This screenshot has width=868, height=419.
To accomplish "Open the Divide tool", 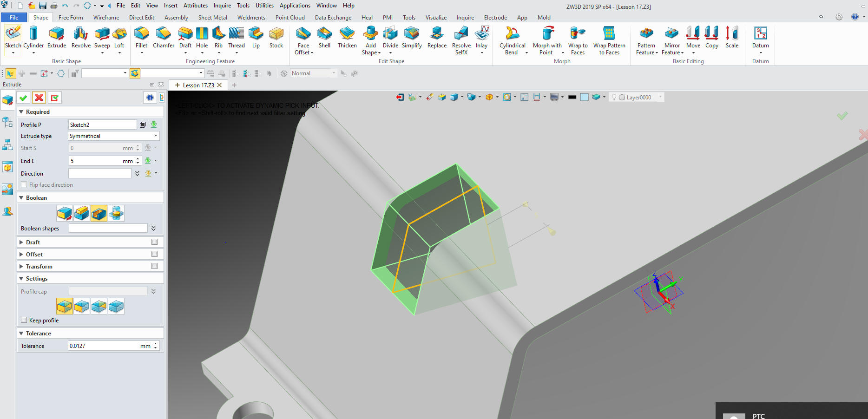I will [390, 37].
